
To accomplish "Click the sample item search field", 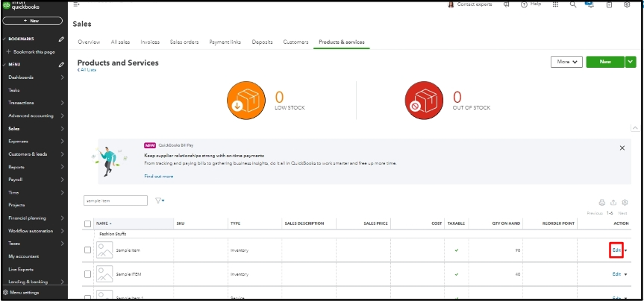I will [x=116, y=200].
